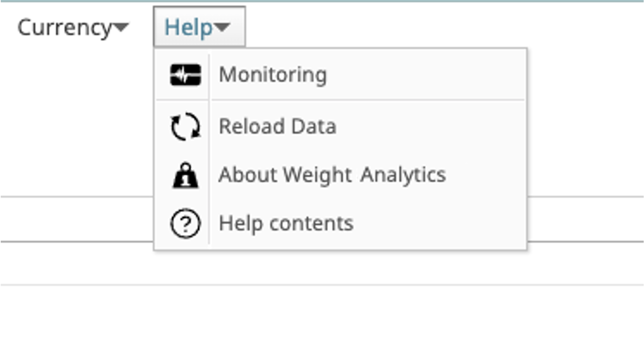
Task: Click the Monitoring waveform icon
Action: point(186,75)
